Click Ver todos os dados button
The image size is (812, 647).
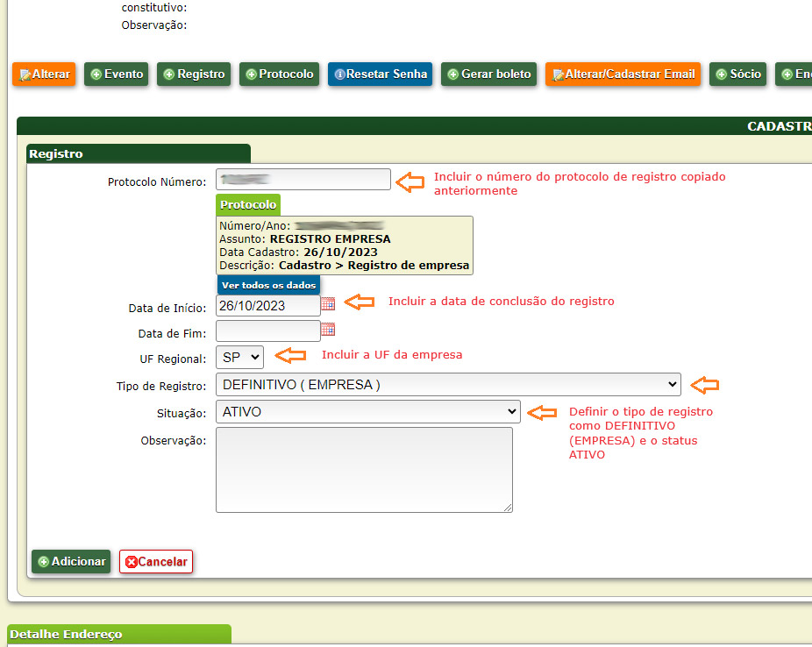(x=267, y=285)
